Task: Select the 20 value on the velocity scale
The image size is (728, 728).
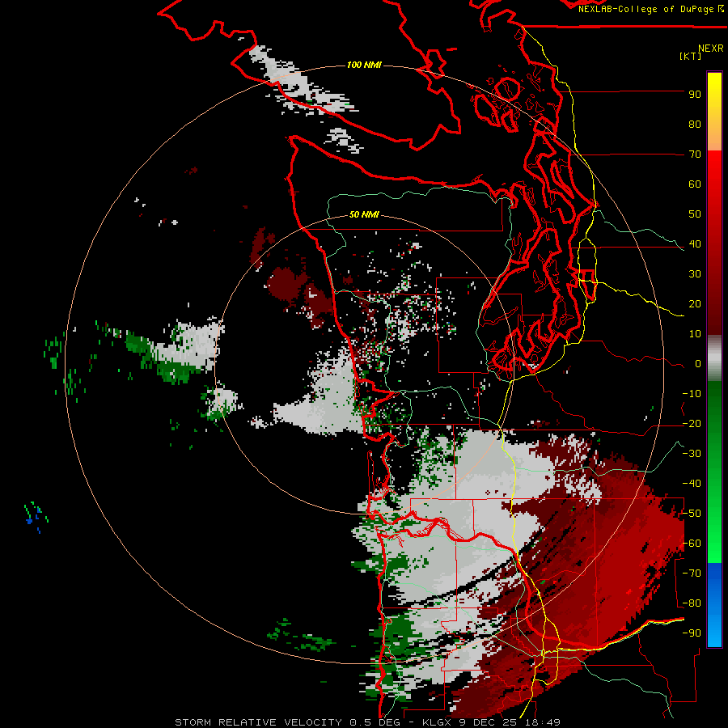Action: tap(695, 304)
